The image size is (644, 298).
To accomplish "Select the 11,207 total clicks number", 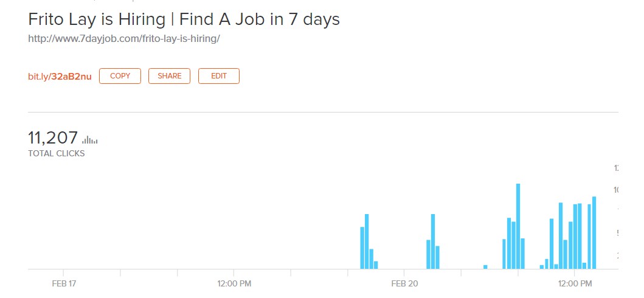I will pyautogui.click(x=53, y=137).
